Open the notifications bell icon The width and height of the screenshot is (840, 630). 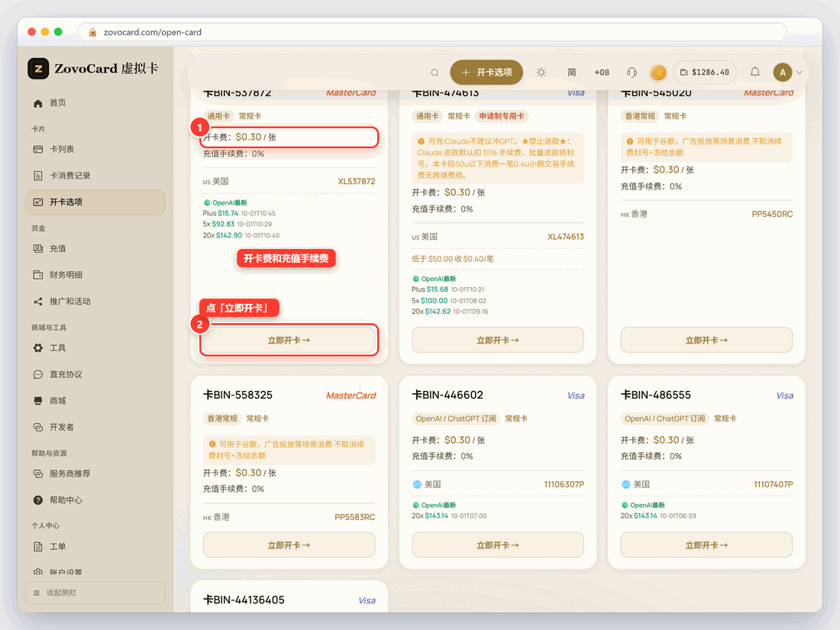coord(754,72)
